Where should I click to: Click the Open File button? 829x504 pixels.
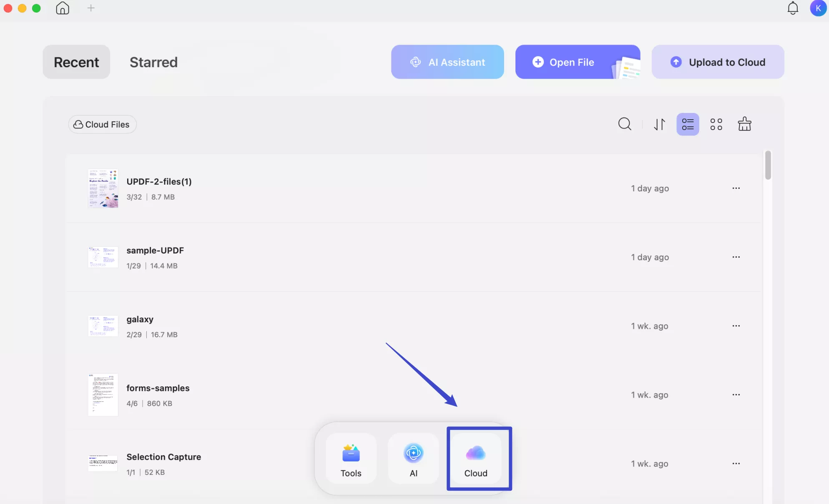pos(577,62)
